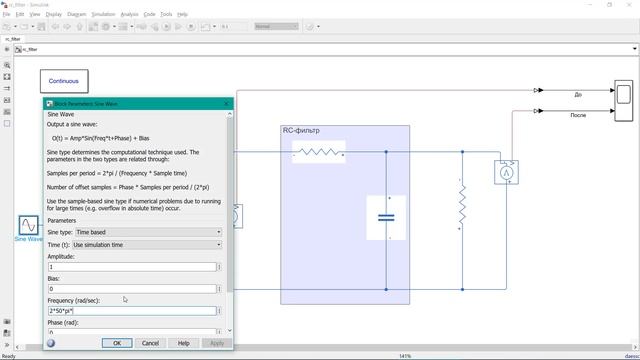
Task: Navigate Back using the toolbar arrow
Action: [55, 27]
